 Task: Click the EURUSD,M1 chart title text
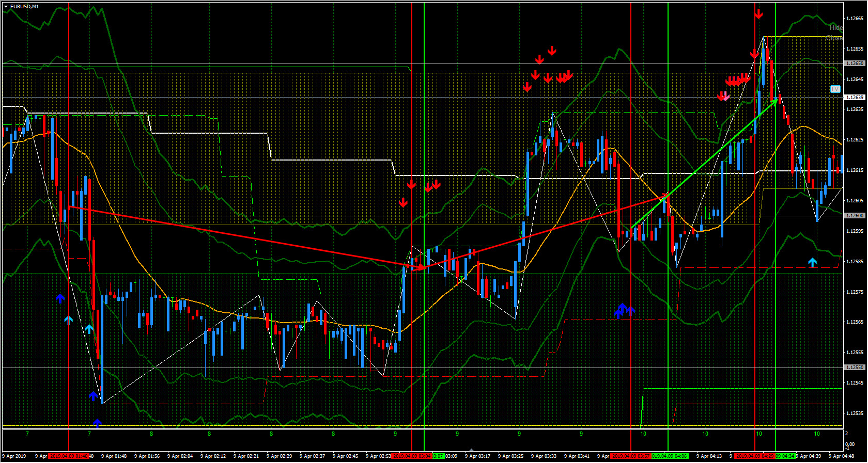tap(24, 7)
